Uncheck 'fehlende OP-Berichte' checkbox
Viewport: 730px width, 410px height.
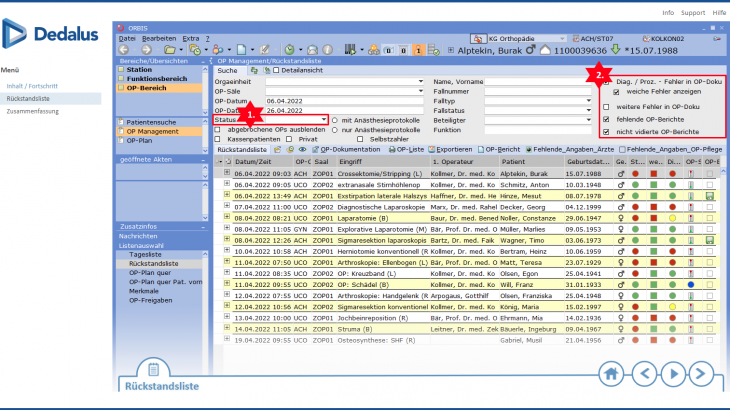coord(606,118)
